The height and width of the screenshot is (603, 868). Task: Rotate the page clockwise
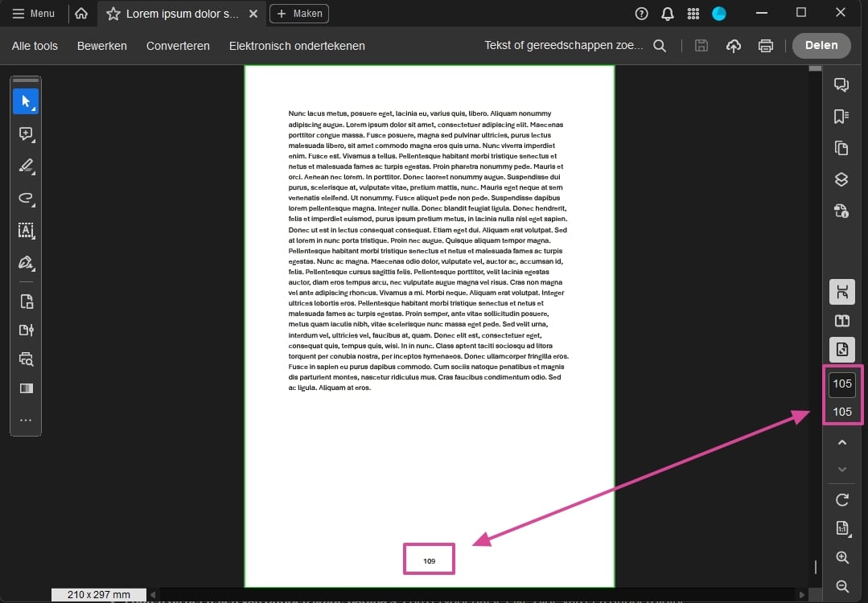[x=842, y=500]
